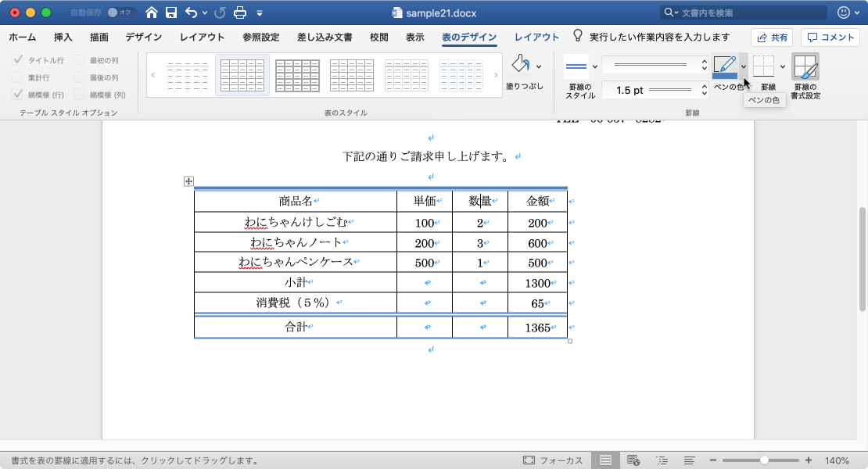Click the ペンの色 pen color icon
The width and height of the screenshot is (868, 469).
726,66
